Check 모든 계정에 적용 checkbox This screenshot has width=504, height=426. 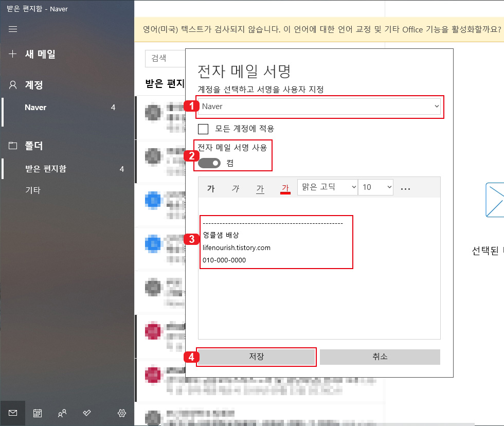click(x=203, y=129)
